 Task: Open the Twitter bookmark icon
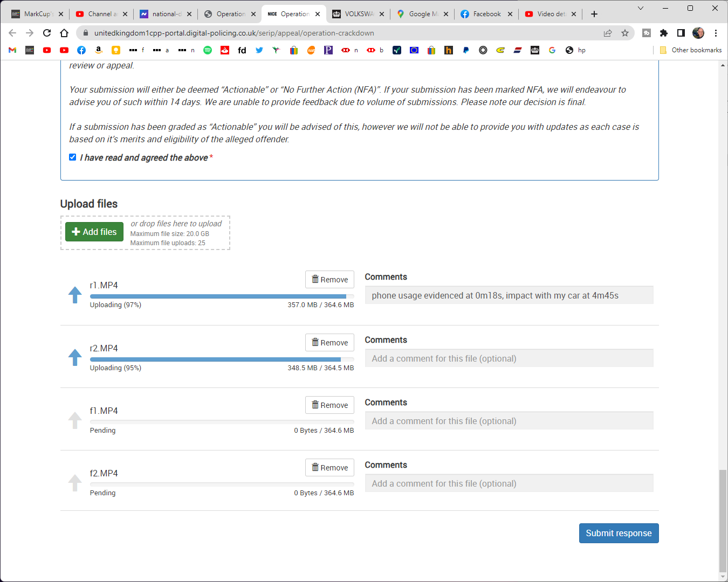click(x=259, y=50)
